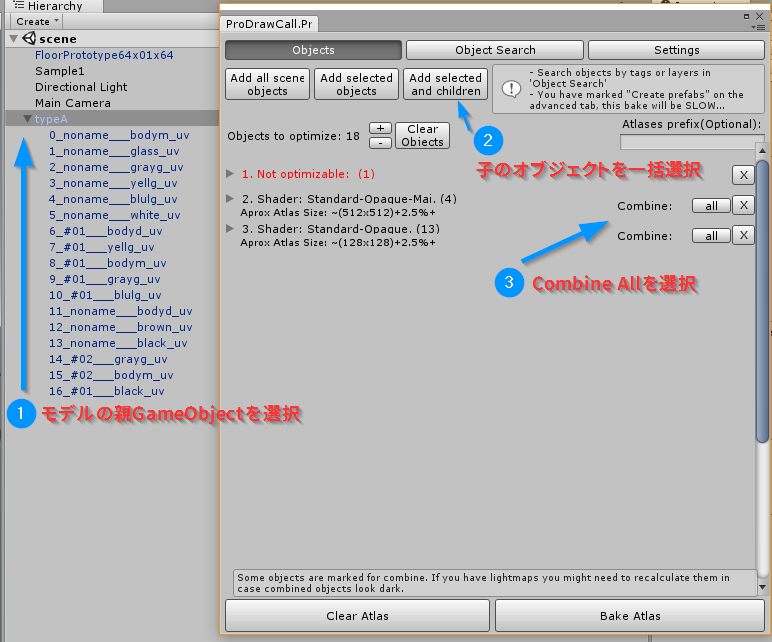Image resolution: width=772 pixels, height=642 pixels.
Task: Click the Clear Atlas button
Action: (x=357, y=616)
